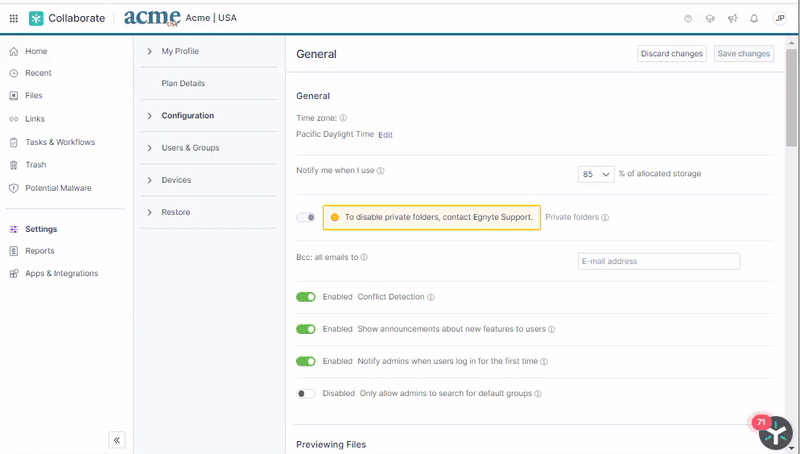Disable the Conflict Detection toggle
800x454 pixels.
[306, 297]
